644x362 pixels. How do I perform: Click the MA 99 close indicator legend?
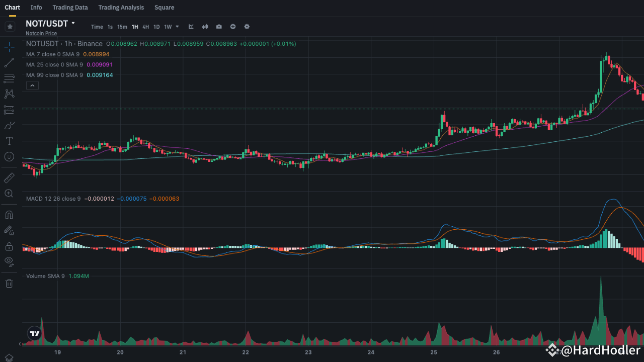tap(54, 75)
